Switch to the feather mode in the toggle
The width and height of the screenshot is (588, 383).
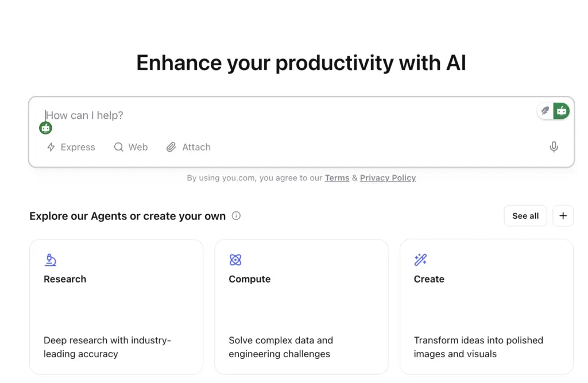click(x=545, y=111)
